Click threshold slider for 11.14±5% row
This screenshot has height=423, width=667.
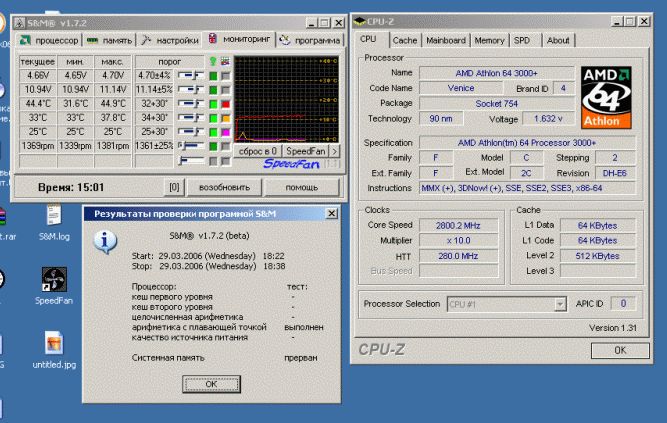point(191,90)
